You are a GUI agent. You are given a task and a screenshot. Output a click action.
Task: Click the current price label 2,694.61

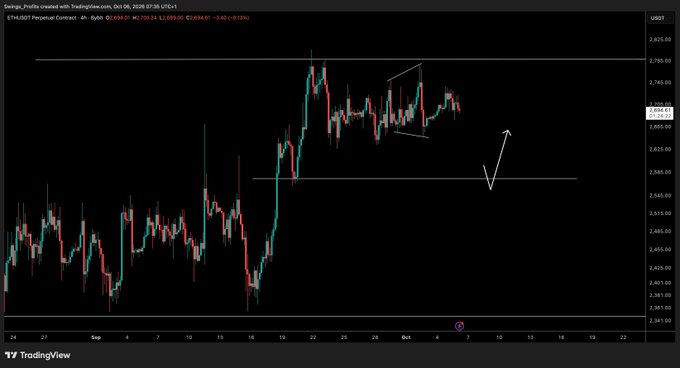tap(660, 111)
